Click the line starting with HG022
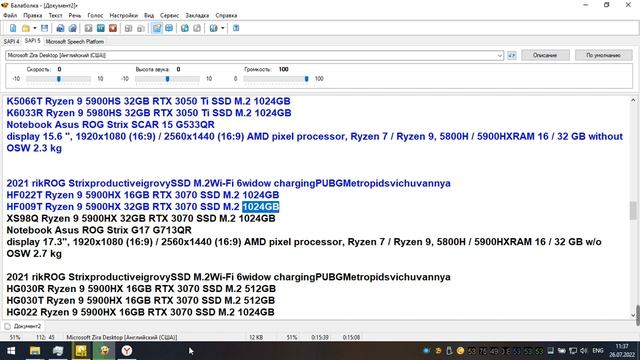640x360 pixels. [x=140, y=313]
